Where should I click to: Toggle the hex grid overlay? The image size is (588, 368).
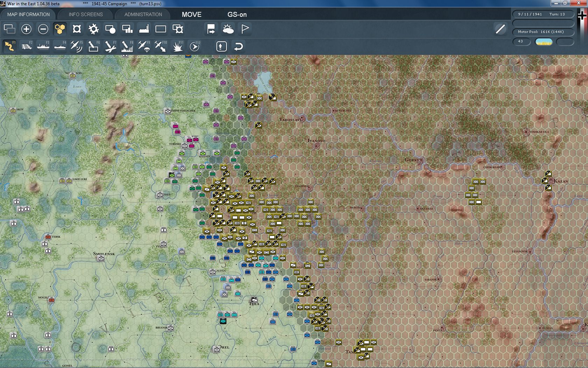click(60, 29)
